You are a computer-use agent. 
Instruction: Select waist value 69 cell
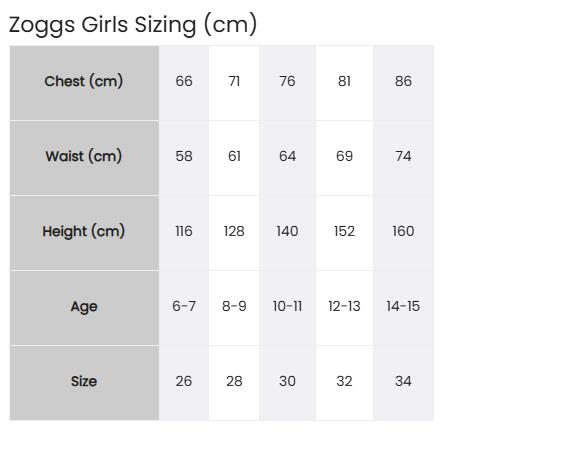(x=344, y=158)
